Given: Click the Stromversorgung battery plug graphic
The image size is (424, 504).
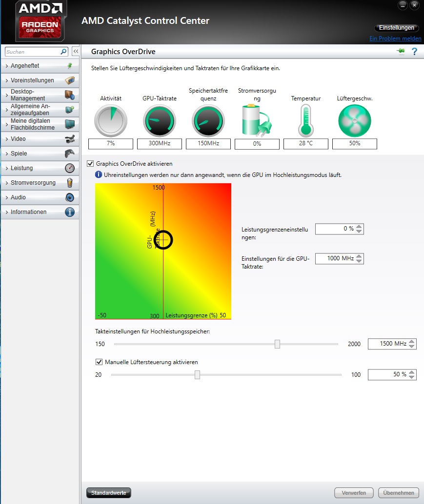Looking at the screenshot, I should click(x=257, y=120).
